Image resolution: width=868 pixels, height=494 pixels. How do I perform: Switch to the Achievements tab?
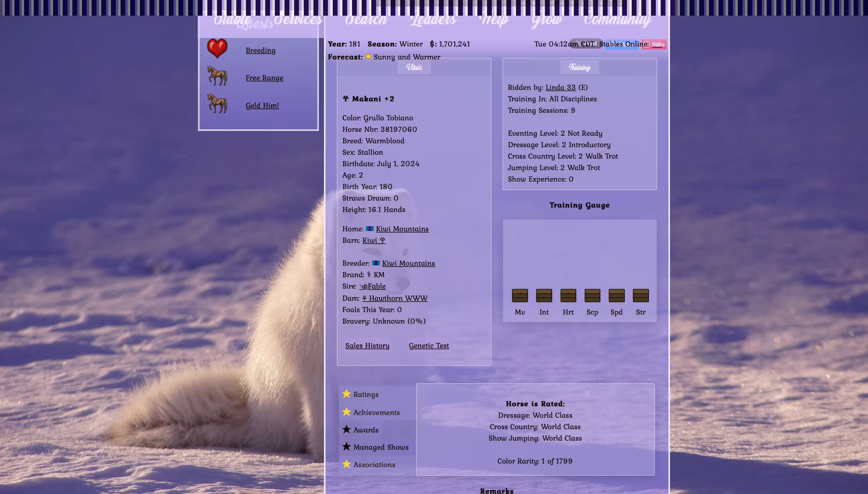point(376,412)
